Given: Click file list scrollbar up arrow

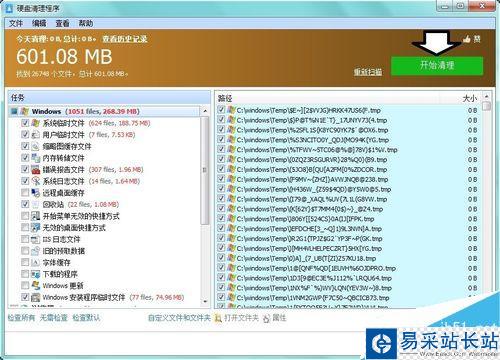Looking at the screenshot, I should coord(487,97).
